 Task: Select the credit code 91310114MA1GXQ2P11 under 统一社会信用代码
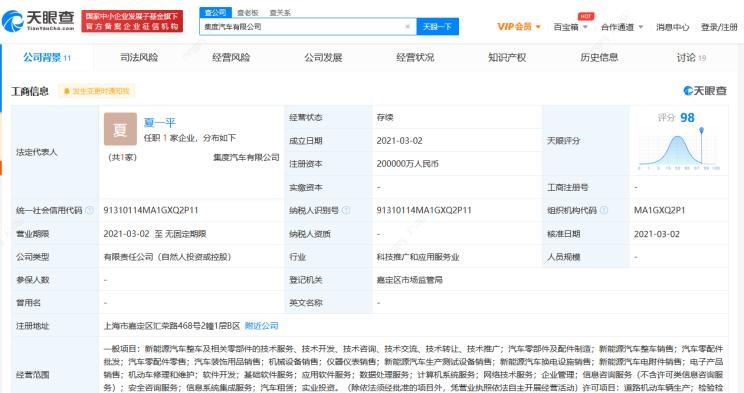[151, 210]
